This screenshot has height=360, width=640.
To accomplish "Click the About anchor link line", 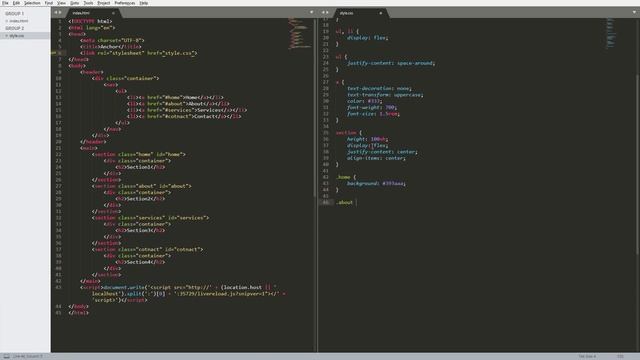I will pyautogui.click(x=178, y=104).
